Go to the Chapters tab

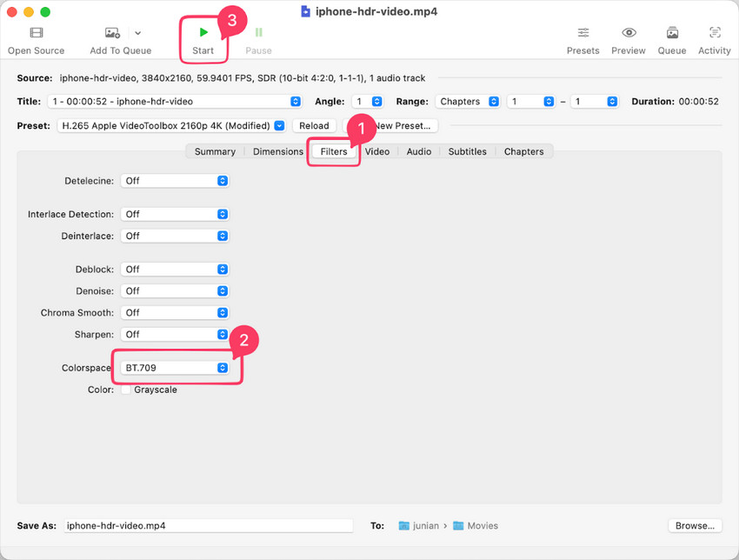click(523, 151)
